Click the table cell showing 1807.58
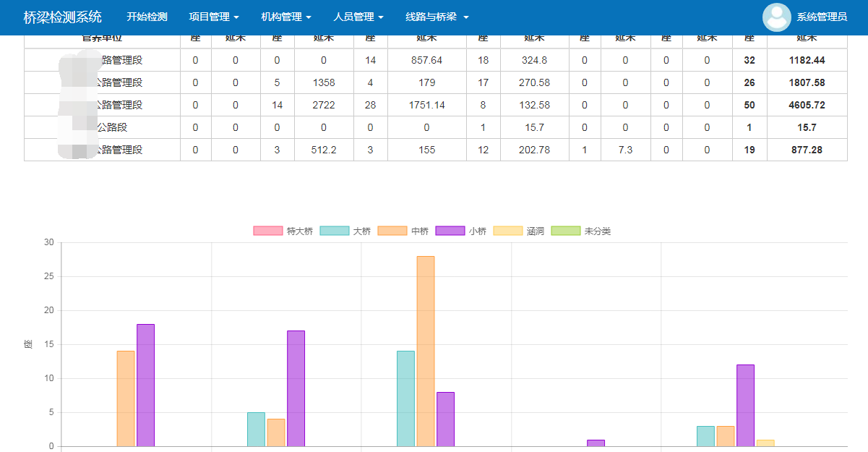The width and height of the screenshot is (868, 452). click(x=807, y=83)
